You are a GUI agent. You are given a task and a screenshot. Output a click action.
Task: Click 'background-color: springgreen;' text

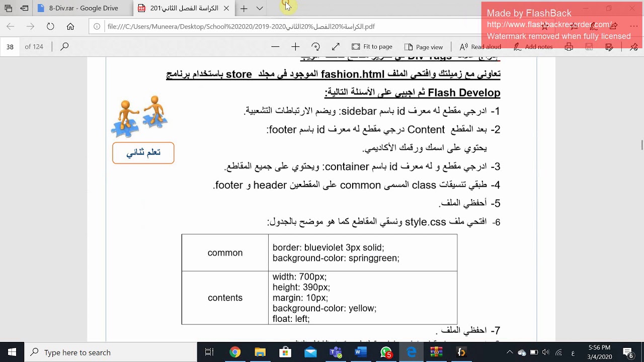point(336,258)
